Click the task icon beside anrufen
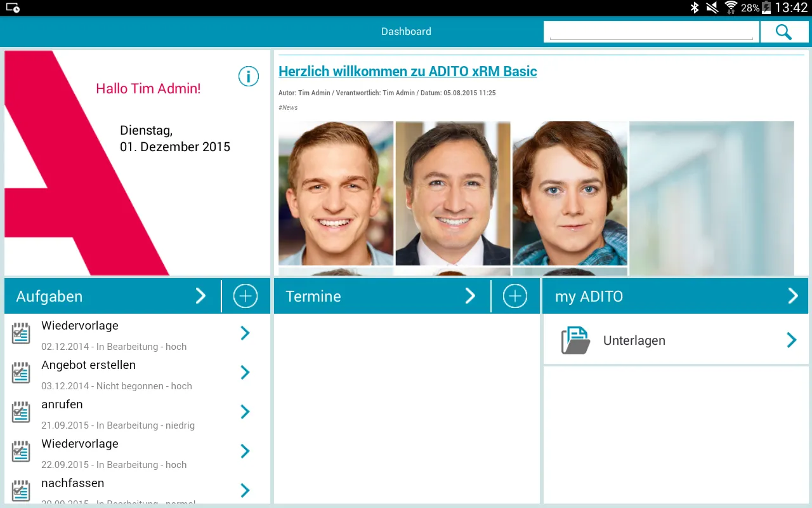The image size is (812, 508). click(x=21, y=412)
